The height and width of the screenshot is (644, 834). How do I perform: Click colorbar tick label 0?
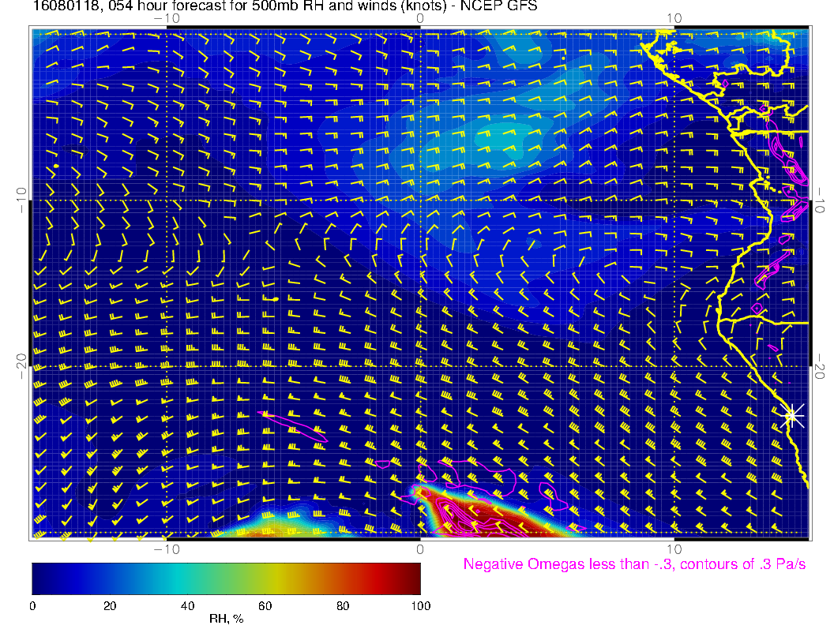pyautogui.click(x=33, y=606)
